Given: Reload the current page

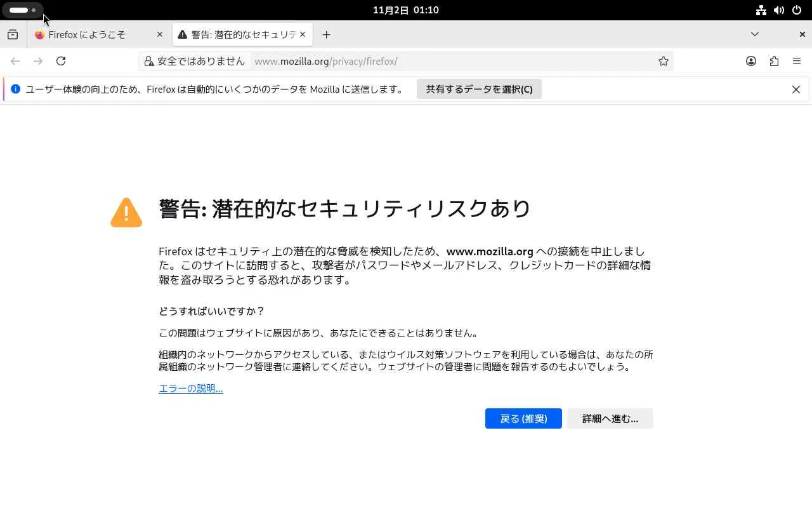Looking at the screenshot, I should pyautogui.click(x=61, y=61).
